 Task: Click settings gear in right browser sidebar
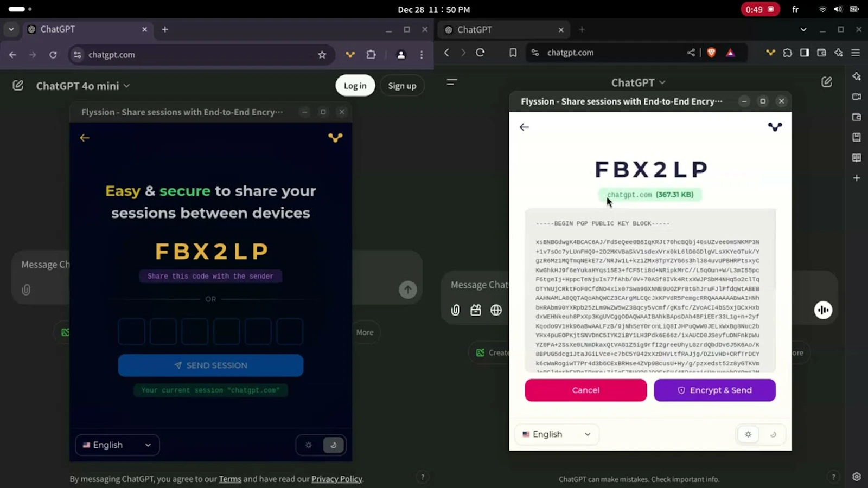coord(857,477)
